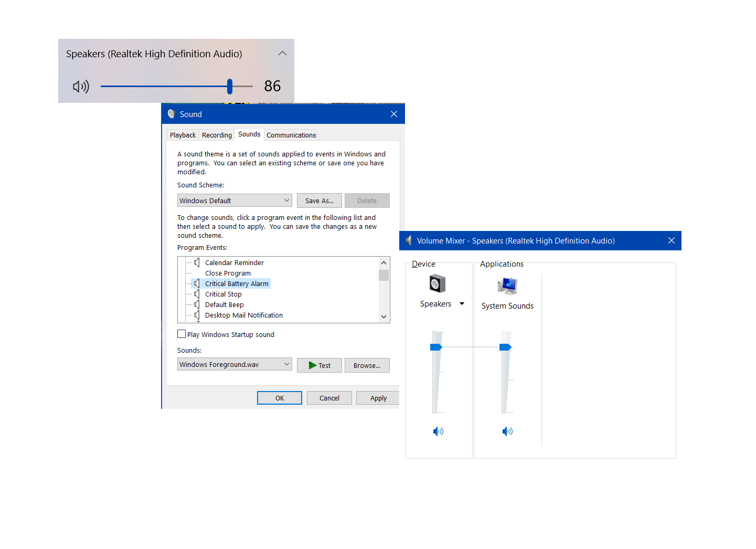Test the selected sound
Screen dimensions: 756x549
[320, 365]
